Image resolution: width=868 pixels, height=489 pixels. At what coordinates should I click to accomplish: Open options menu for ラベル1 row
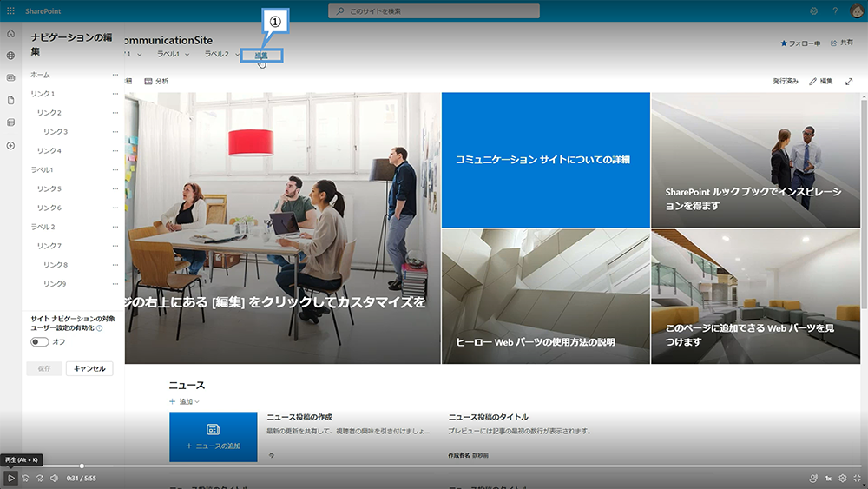point(115,169)
